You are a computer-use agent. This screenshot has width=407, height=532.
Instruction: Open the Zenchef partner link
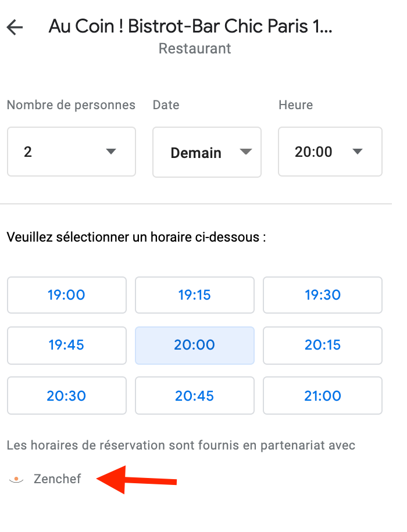click(x=57, y=479)
